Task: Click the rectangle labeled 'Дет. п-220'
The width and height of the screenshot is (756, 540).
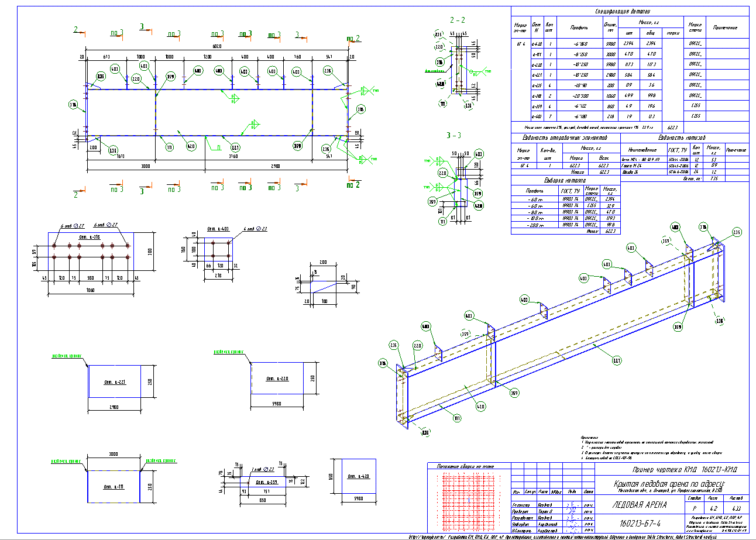Action: (x=277, y=378)
